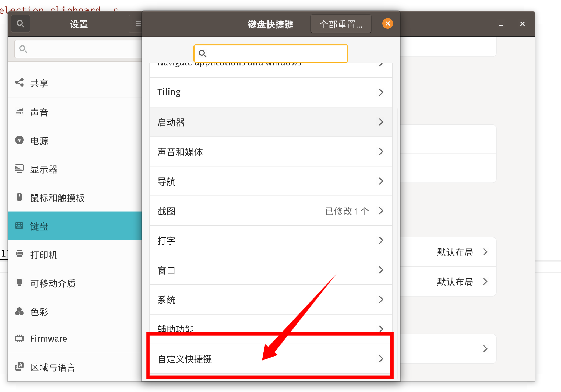Click the second 默认布局 row chevron in Settings window
Viewport: 561px width, 392px height.
pos(485,281)
